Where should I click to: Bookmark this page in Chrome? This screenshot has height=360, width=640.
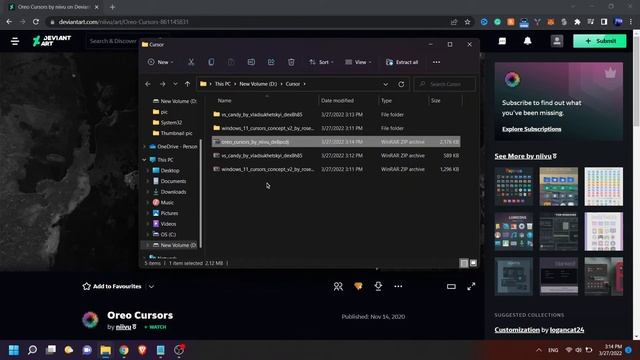pos(467,22)
